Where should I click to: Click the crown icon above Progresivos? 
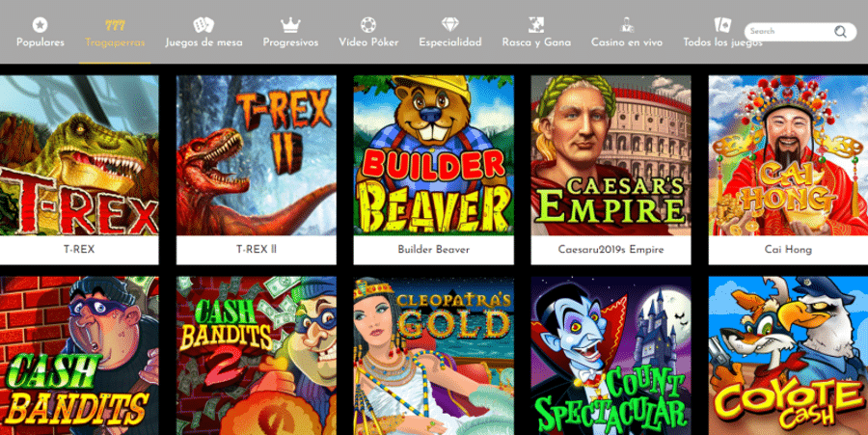(290, 25)
